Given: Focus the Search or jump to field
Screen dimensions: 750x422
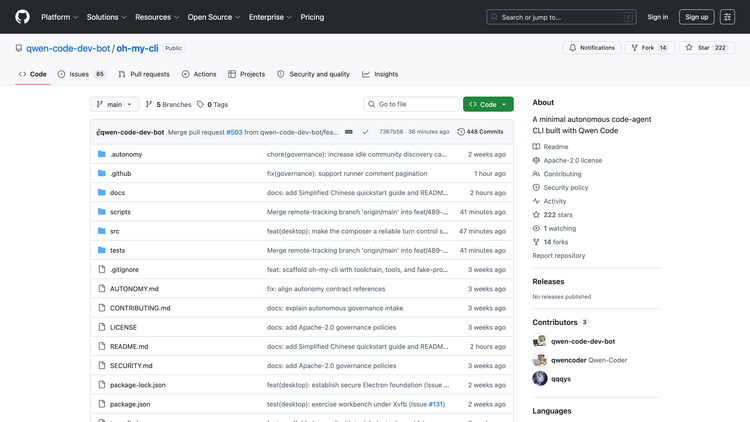Looking at the screenshot, I should 561,17.
